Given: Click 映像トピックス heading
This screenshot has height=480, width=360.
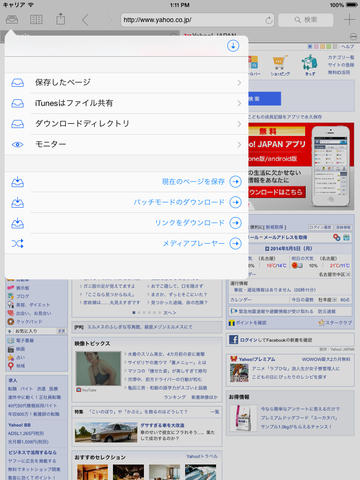Looking at the screenshot, I should click(92, 343).
